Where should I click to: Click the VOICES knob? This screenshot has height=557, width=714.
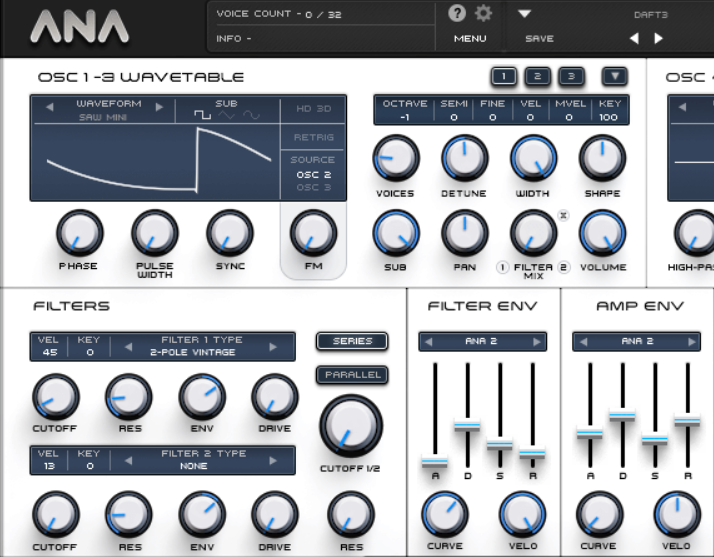[x=396, y=158]
